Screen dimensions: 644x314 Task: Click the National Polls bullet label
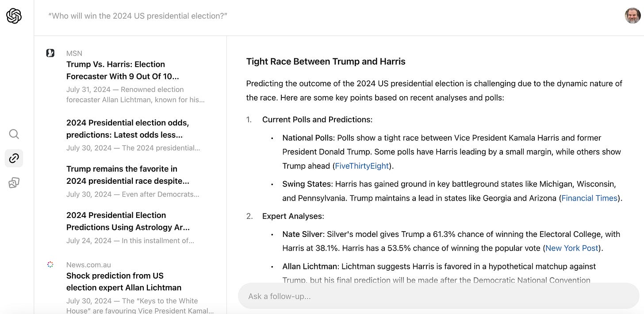coord(309,138)
